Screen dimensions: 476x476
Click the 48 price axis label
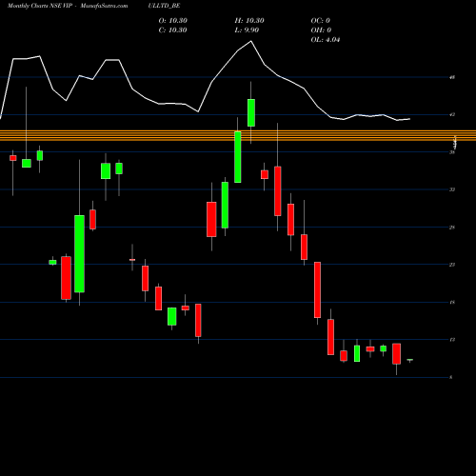point(452,77)
